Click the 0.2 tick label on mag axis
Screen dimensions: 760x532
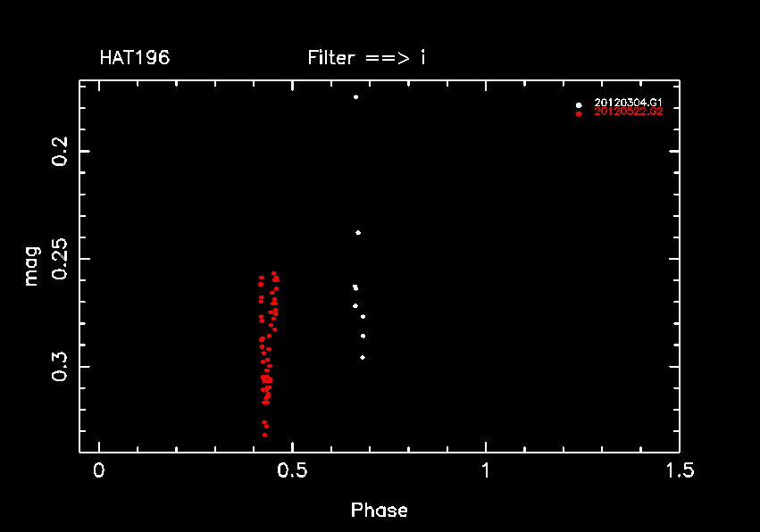60,151
